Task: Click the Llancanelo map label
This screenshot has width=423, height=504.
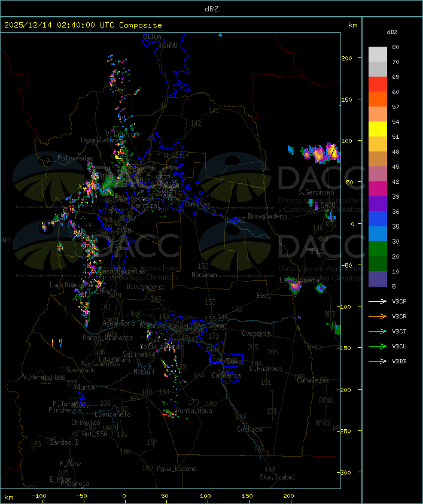Action: point(112,415)
